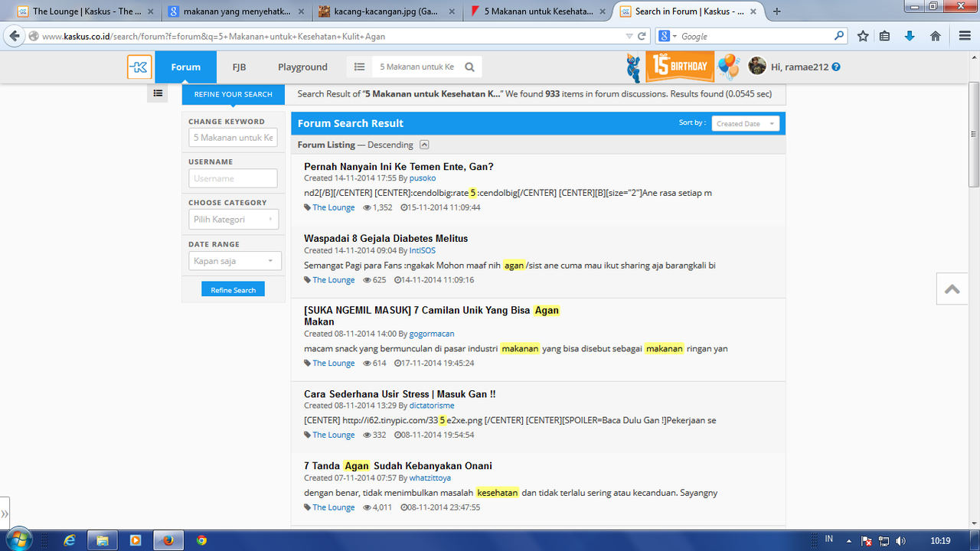Select the FJB navigation item

click(239, 67)
